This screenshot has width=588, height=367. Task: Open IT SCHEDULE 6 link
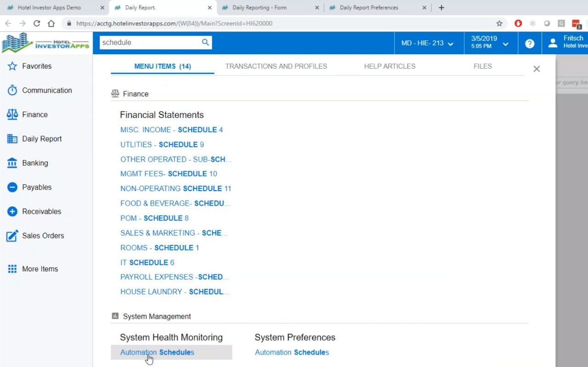tap(147, 262)
